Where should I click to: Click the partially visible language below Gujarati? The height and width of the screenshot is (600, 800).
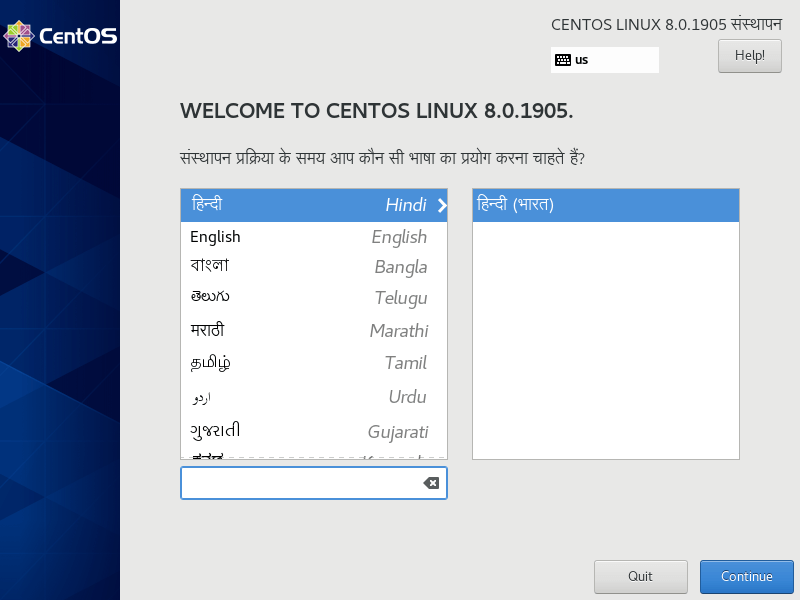coord(313,454)
